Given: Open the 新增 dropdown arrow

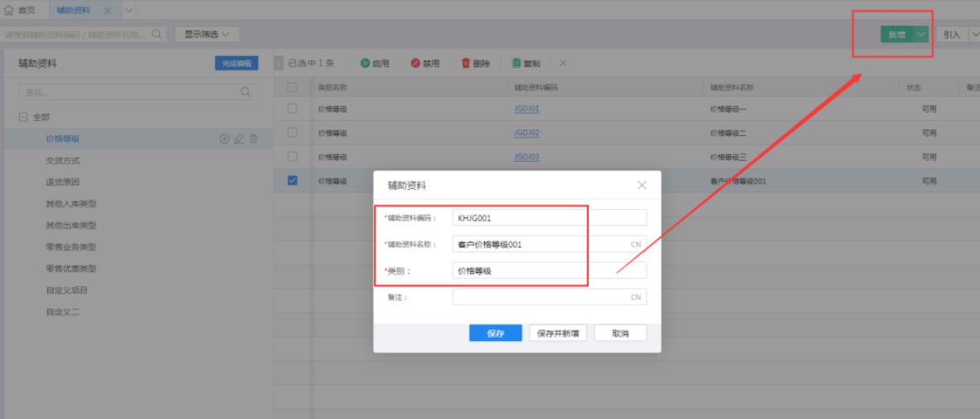Looking at the screenshot, I should [920, 34].
